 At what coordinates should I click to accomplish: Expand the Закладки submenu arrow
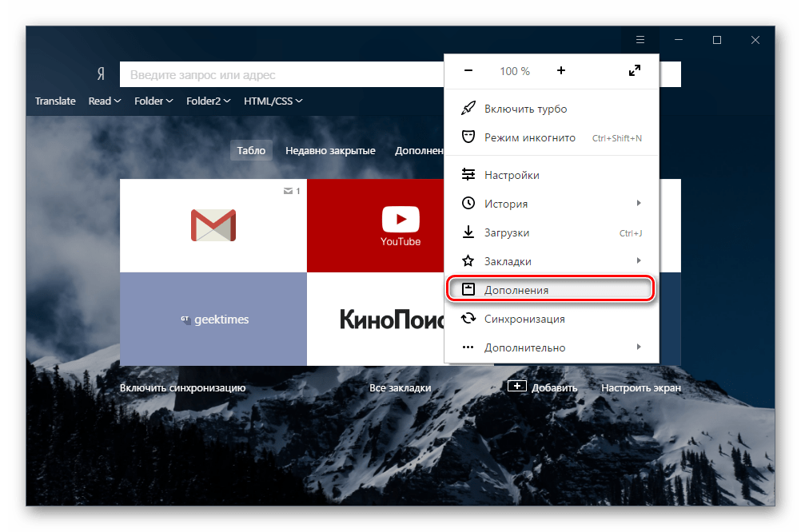(x=639, y=261)
